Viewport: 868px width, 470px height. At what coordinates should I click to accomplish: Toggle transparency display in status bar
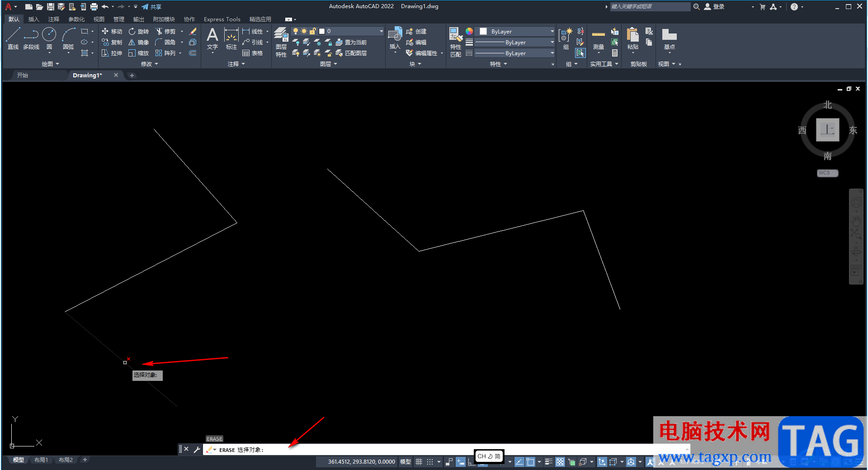(x=560, y=462)
